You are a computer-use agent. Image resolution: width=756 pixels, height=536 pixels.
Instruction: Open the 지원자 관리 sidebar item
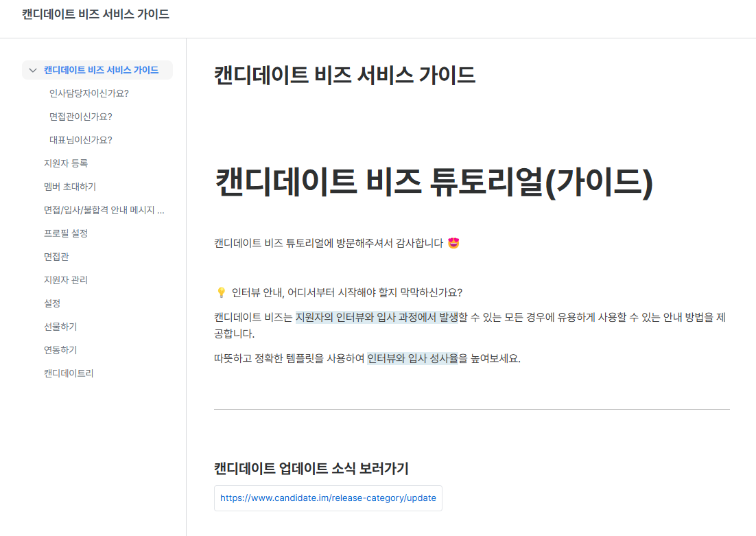(x=66, y=280)
